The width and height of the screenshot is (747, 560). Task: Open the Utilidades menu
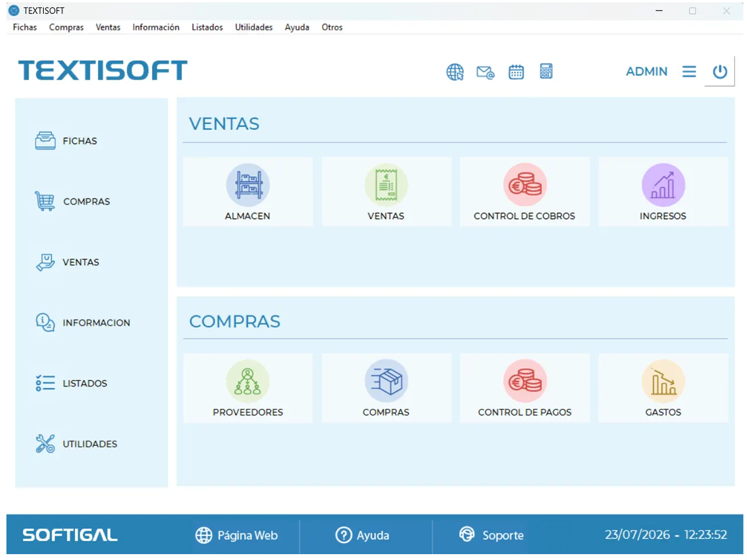point(254,28)
